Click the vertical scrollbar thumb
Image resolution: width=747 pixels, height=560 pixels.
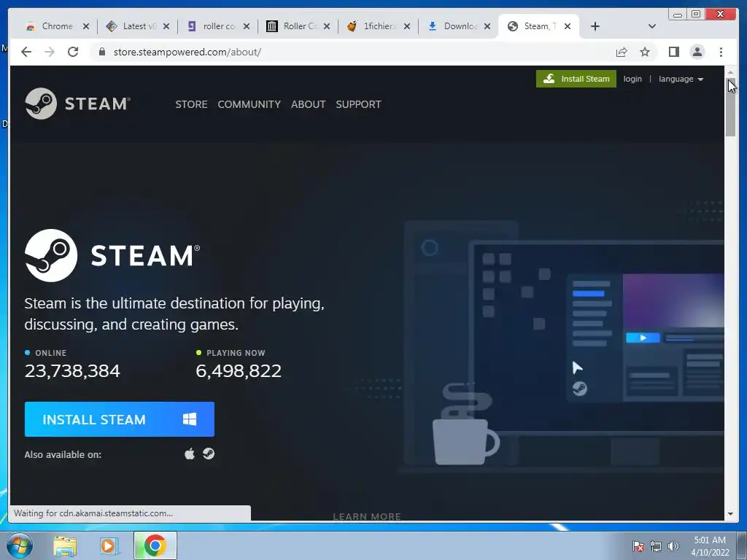[x=730, y=108]
